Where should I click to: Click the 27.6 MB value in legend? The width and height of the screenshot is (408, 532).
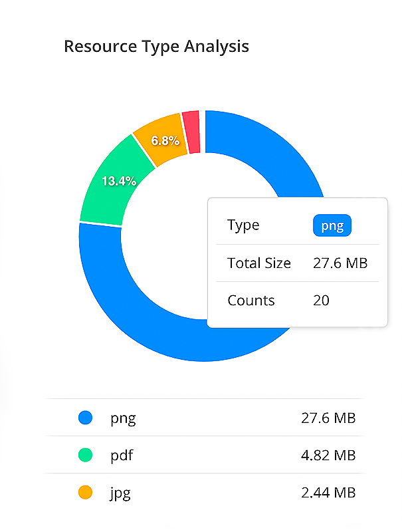click(328, 418)
